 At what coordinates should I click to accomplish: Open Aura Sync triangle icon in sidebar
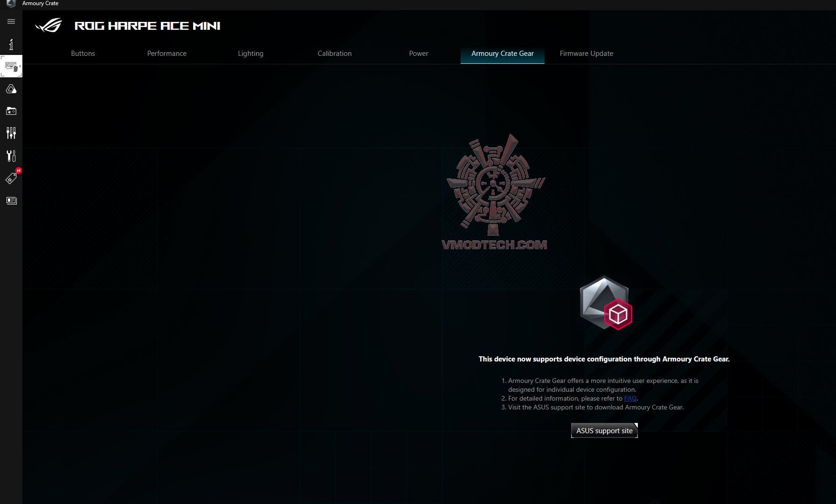(x=11, y=89)
